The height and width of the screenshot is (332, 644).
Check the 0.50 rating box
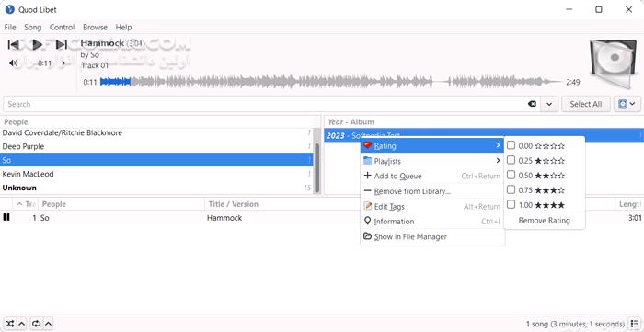pyautogui.click(x=511, y=175)
